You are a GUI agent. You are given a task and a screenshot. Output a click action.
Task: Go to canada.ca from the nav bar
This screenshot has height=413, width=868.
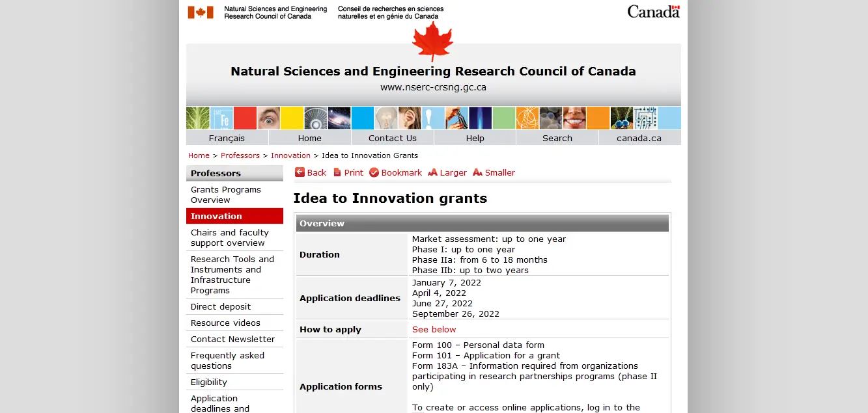point(639,138)
